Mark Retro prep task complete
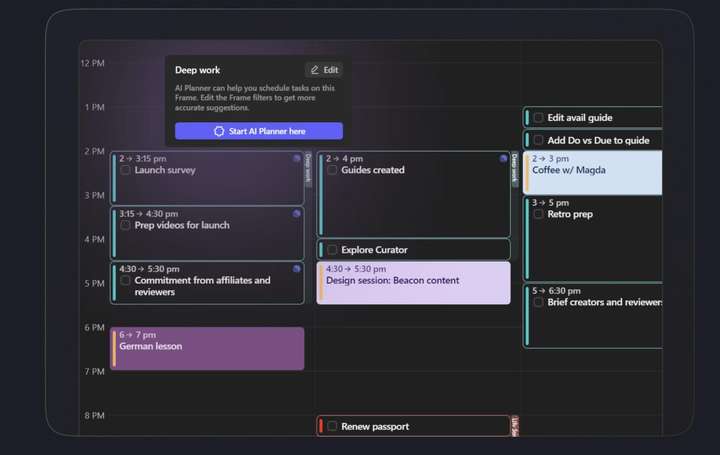This screenshot has height=455, width=720. click(538, 214)
